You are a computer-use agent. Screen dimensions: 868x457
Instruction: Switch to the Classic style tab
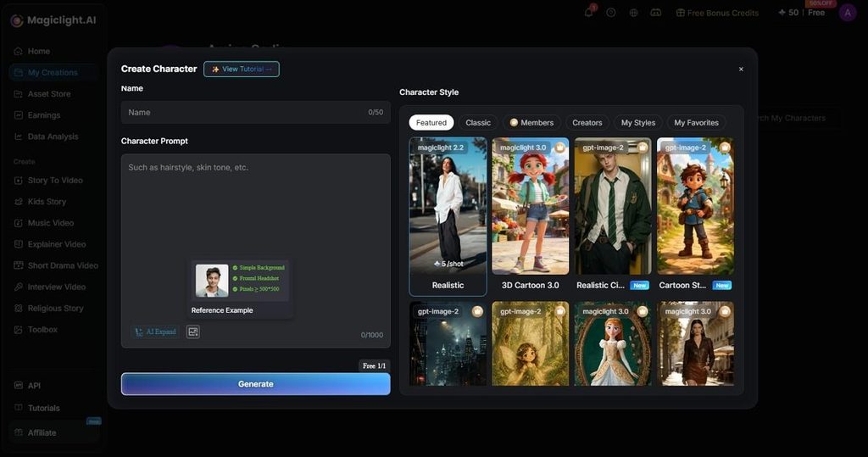[x=478, y=122]
